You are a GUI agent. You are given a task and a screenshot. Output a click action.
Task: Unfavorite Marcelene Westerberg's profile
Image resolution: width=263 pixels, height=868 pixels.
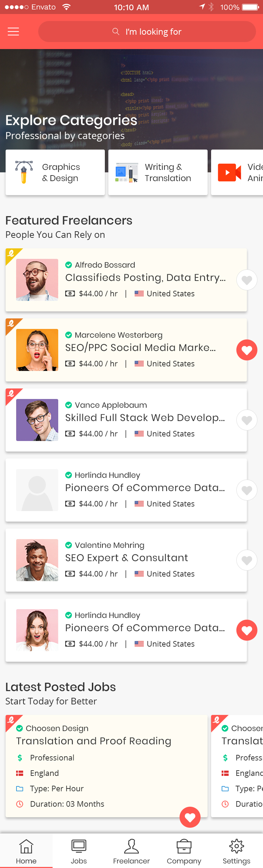click(x=247, y=350)
